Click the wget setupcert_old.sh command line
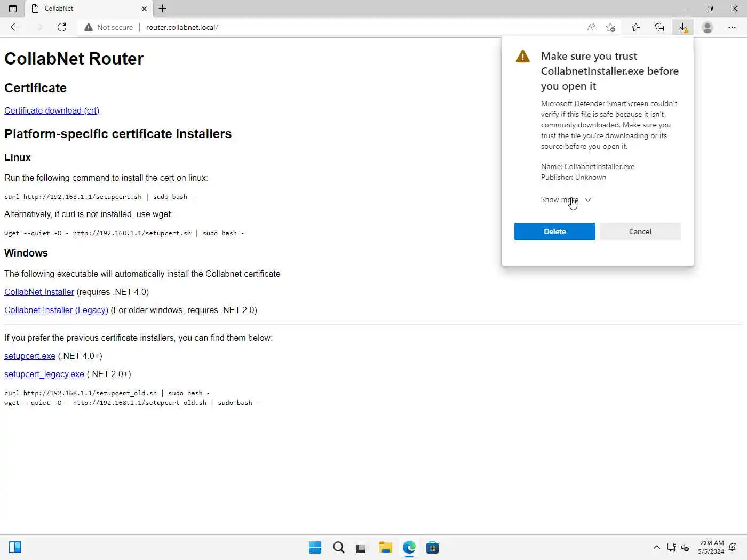The image size is (747, 560). point(132,403)
